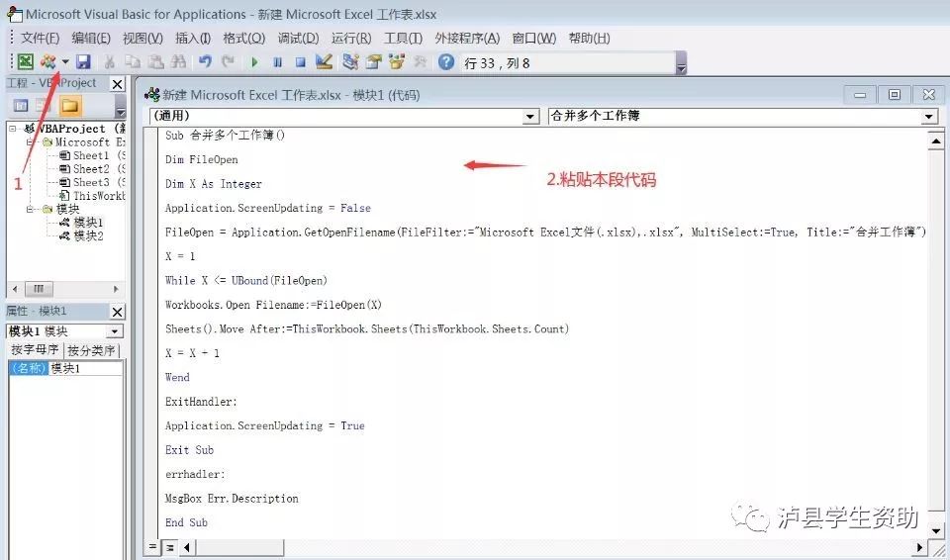Open the Properties Window toolbar icon
Image resolution: width=950 pixels, height=560 pixels.
[x=373, y=61]
